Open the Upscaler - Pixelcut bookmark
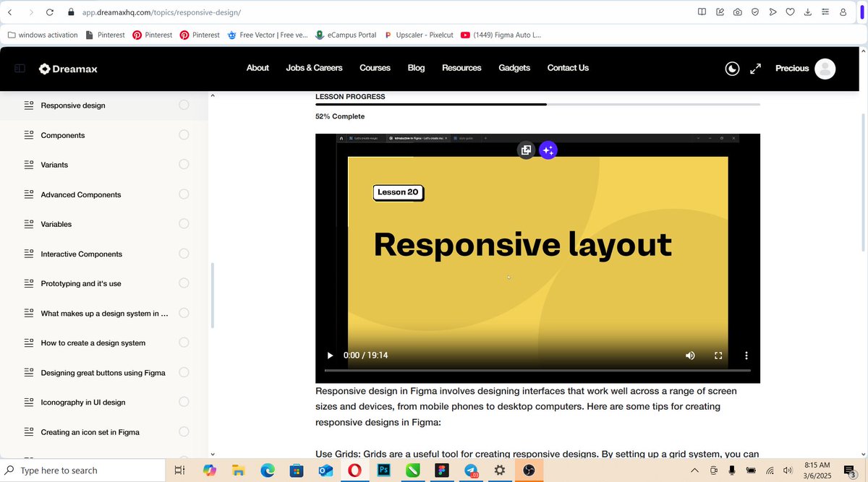The image size is (868, 482). [417, 35]
